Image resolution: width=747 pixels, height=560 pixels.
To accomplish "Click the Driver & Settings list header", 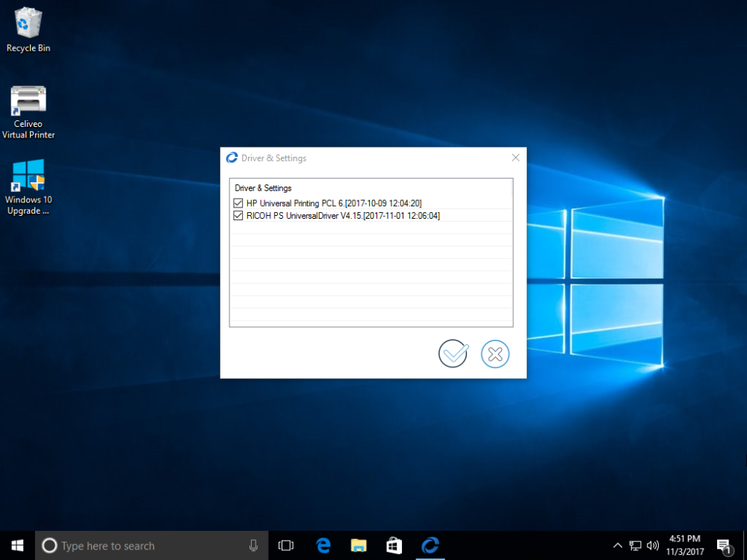I will click(x=263, y=188).
